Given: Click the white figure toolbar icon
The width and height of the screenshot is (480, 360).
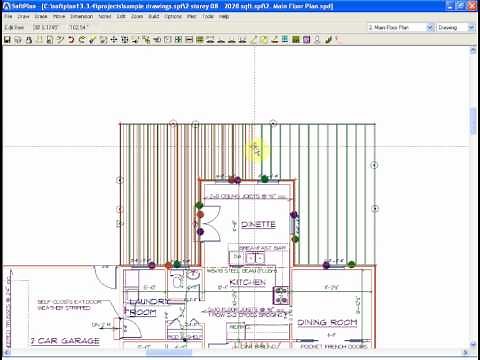Looking at the screenshot, I should point(317,40).
